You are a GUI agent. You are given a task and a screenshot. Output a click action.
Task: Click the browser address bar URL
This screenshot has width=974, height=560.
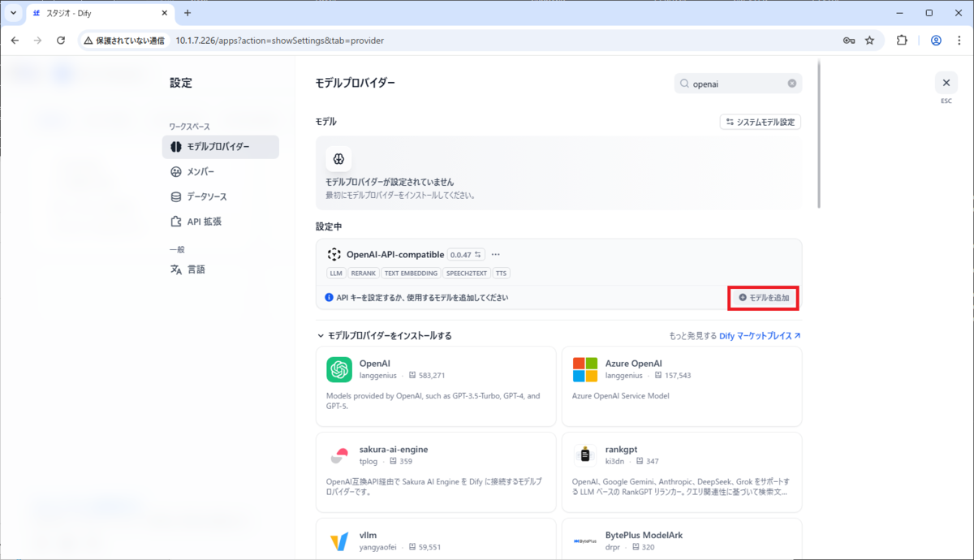(x=280, y=40)
